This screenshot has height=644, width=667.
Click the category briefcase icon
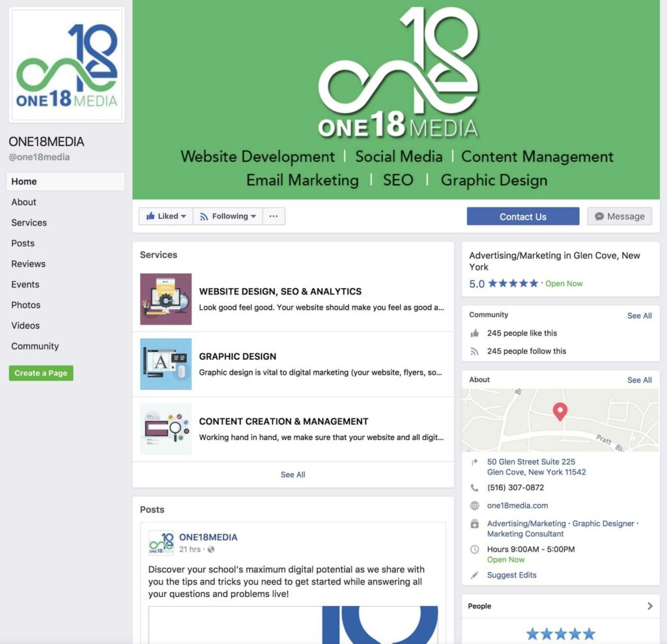(x=475, y=524)
